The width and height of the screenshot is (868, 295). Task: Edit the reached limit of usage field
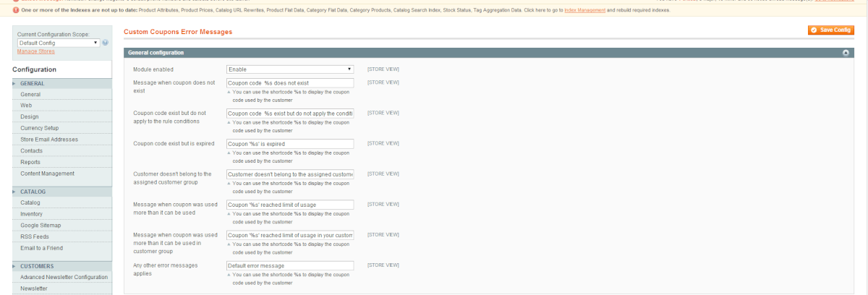click(x=290, y=205)
